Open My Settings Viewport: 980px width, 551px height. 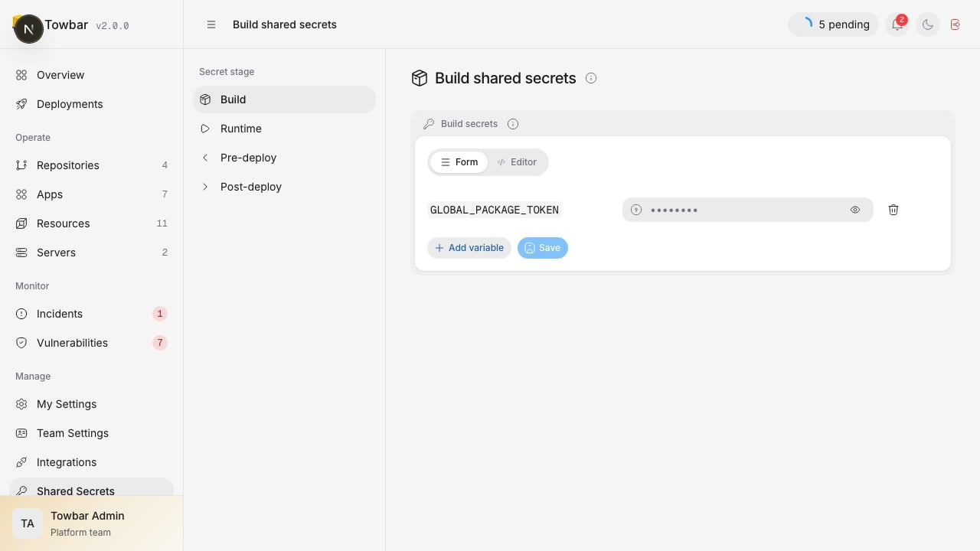tap(91, 404)
